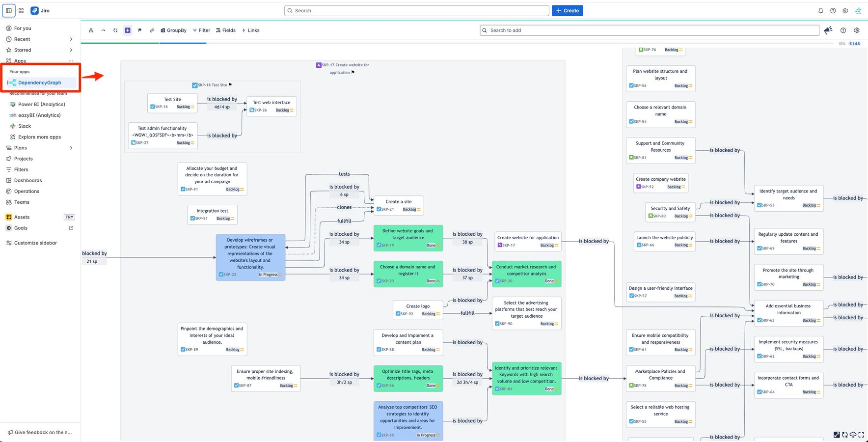Select the Test Site SKP-18 card
The image size is (868, 442).
coord(172,103)
